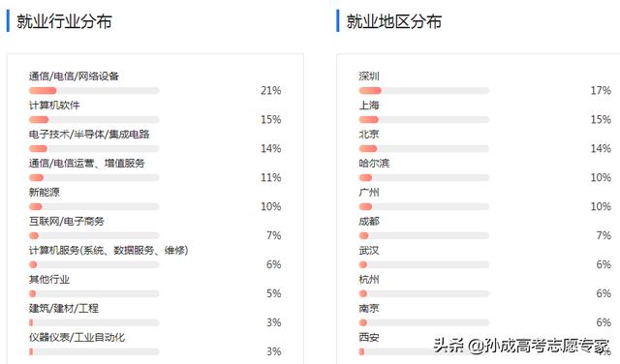Select the 互联网/电子商务 industry label

pos(67,222)
